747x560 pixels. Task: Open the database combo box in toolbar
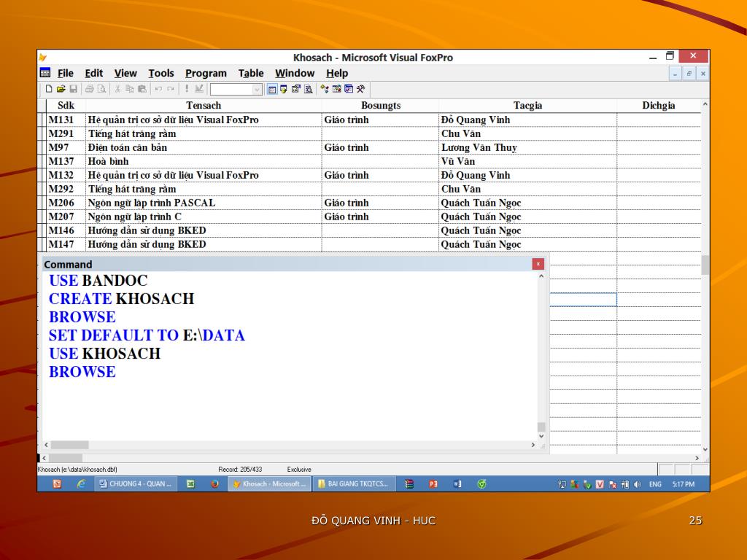pyautogui.click(x=236, y=89)
